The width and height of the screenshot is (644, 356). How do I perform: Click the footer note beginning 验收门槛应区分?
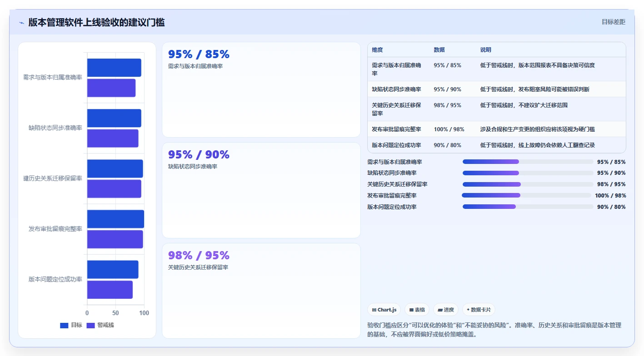(x=494, y=330)
